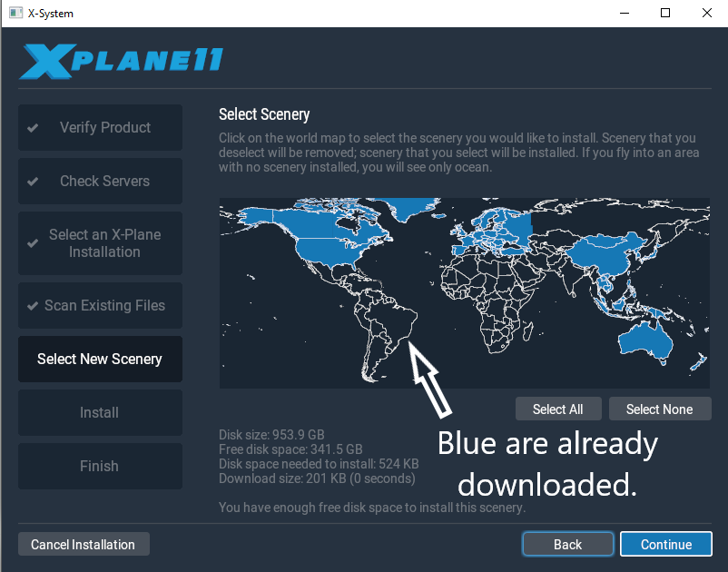Open the Check Servers step
728x572 pixels.
[x=100, y=181]
